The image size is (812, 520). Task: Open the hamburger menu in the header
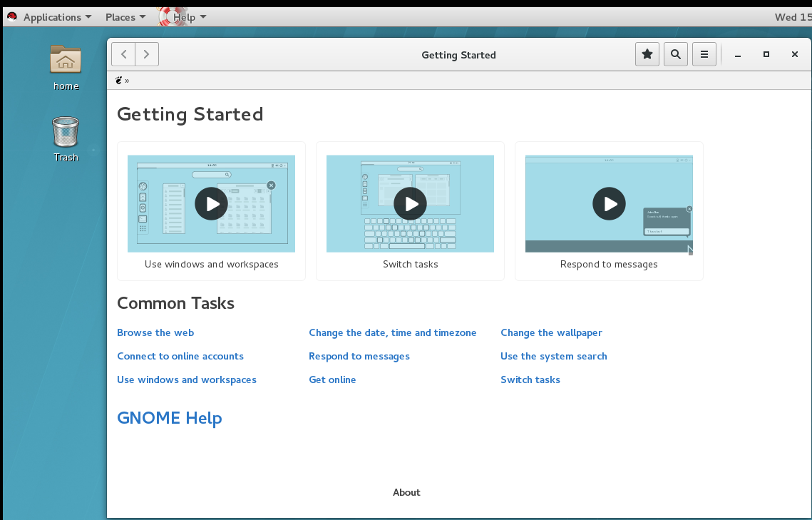[704, 54]
